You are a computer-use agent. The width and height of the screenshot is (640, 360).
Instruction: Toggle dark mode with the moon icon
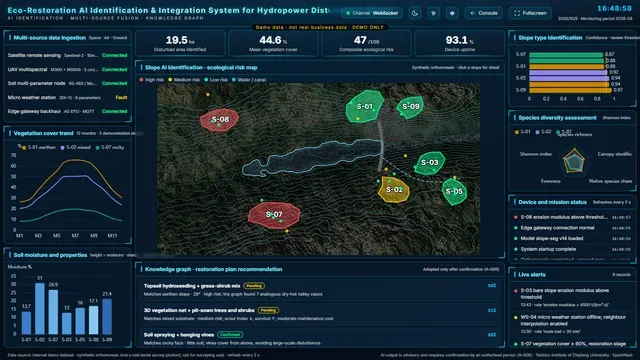tap(415, 13)
